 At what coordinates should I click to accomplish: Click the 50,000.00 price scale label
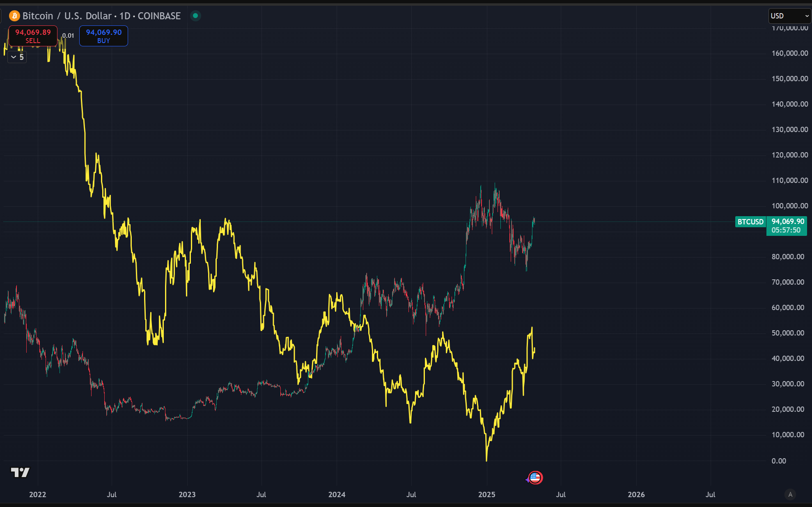click(x=787, y=333)
